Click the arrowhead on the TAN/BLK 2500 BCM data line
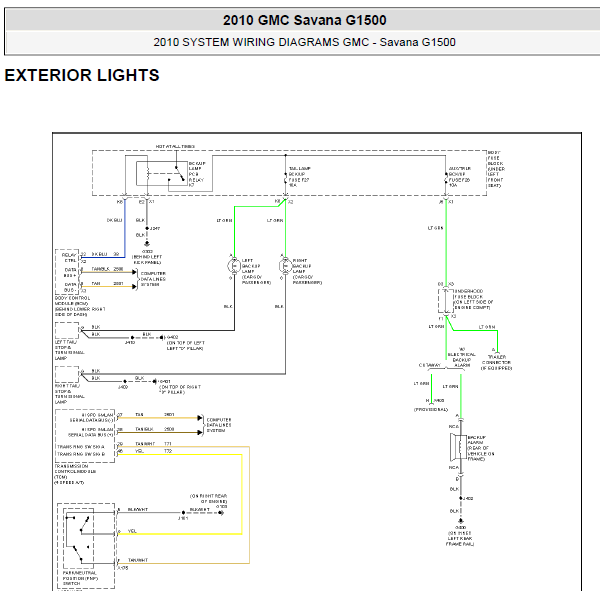 (x=134, y=272)
